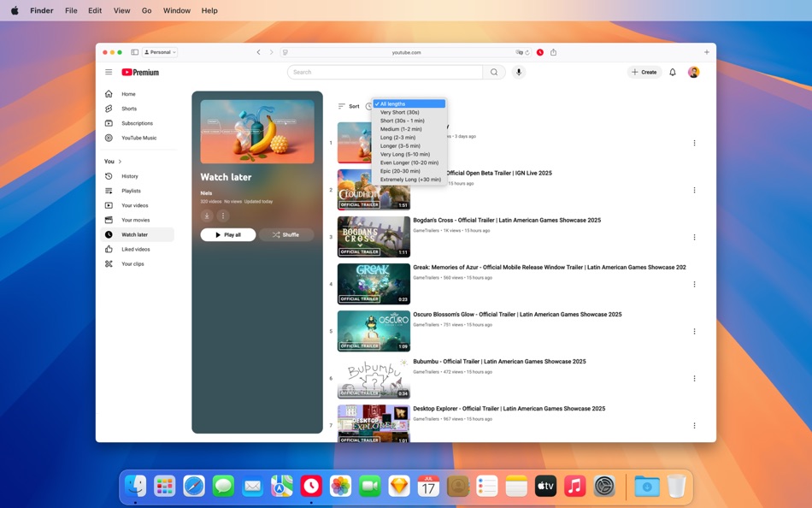Click the playlist download icon
812x508 pixels.
(x=207, y=216)
